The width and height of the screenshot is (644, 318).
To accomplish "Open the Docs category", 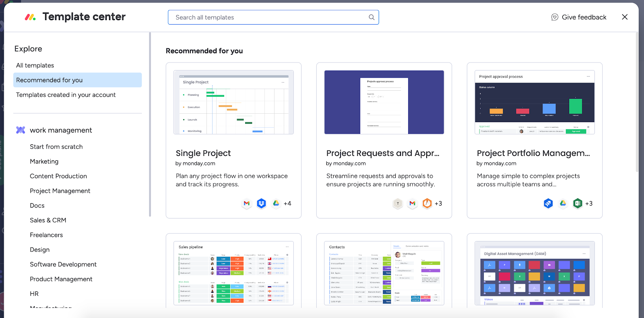I will pyautogui.click(x=37, y=206).
